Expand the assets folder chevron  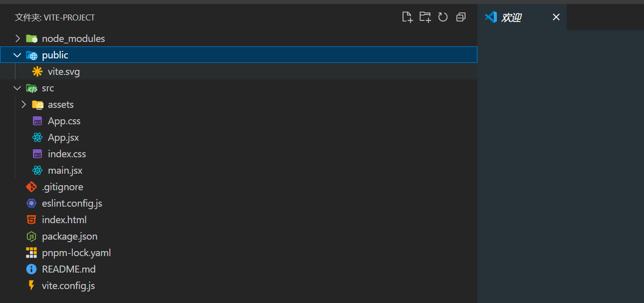pos(23,104)
